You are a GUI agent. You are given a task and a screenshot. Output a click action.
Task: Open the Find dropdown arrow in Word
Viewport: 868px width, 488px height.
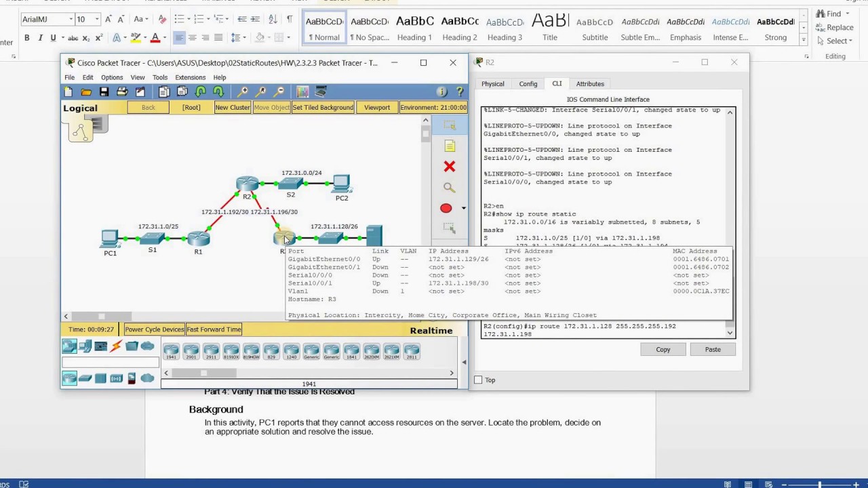848,14
